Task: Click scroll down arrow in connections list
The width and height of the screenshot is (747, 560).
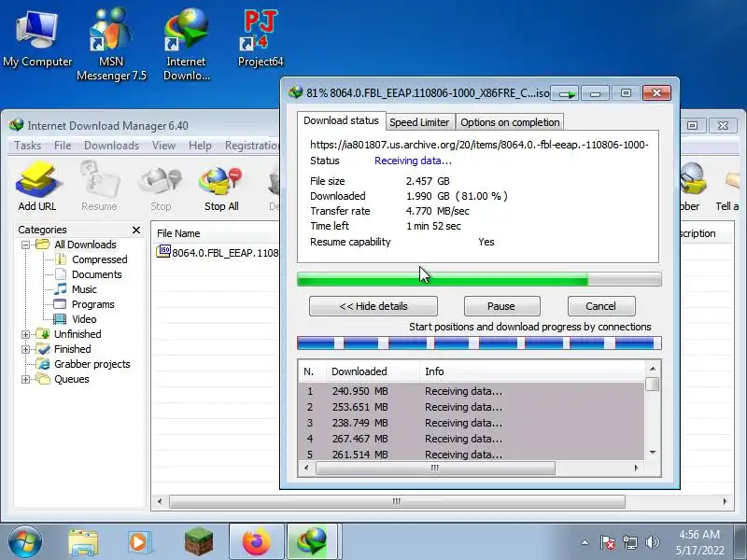Action: tap(653, 453)
